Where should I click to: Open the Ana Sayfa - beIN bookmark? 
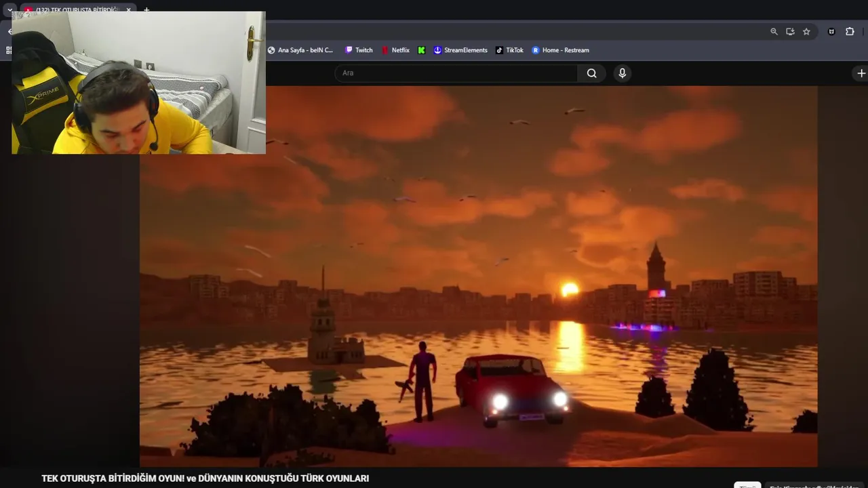pos(300,50)
